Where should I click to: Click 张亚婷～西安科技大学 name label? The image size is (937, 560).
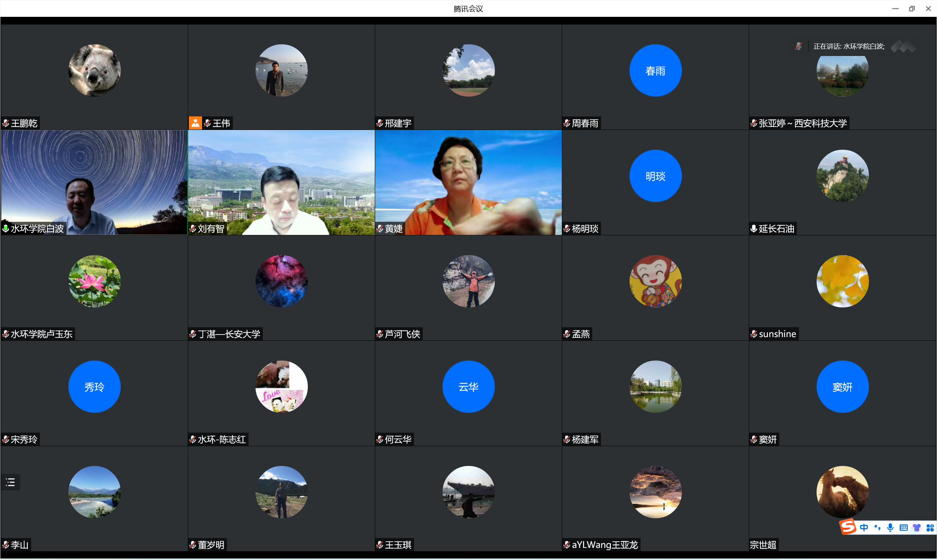(x=802, y=123)
